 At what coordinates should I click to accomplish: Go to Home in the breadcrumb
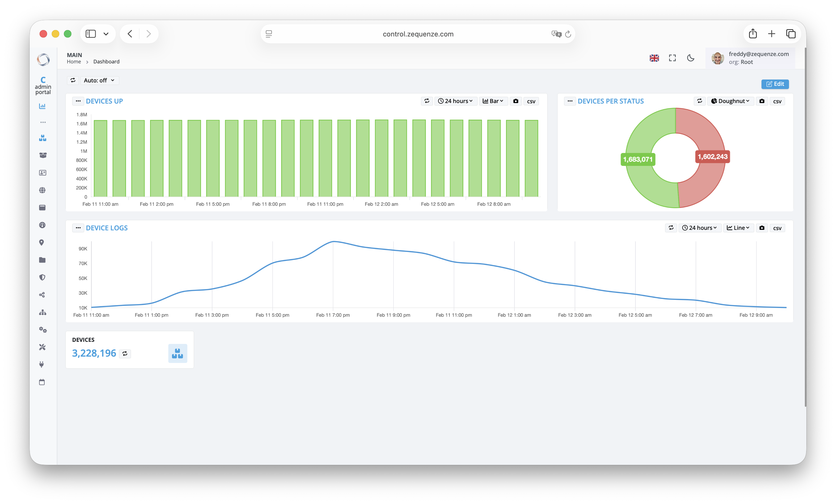coord(74,61)
